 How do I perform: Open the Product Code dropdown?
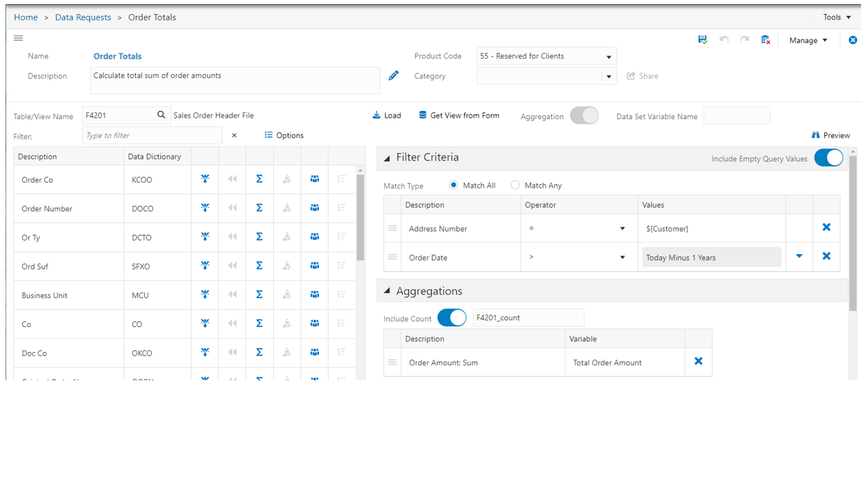(608, 55)
